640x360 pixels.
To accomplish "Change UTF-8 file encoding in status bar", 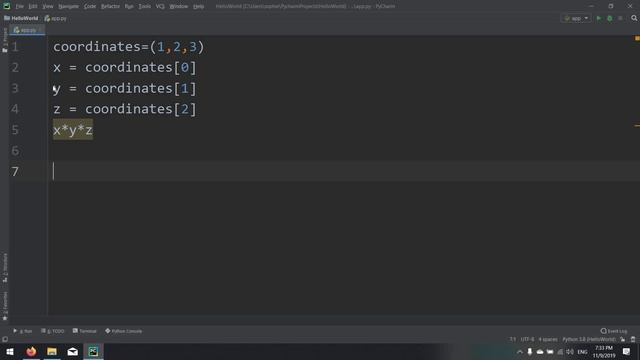I will (x=527, y=339).
